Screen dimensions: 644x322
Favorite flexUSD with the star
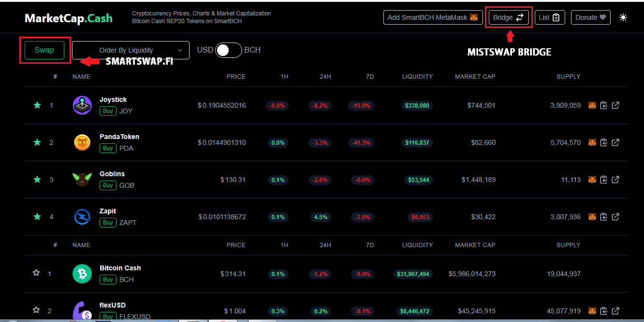36,310
